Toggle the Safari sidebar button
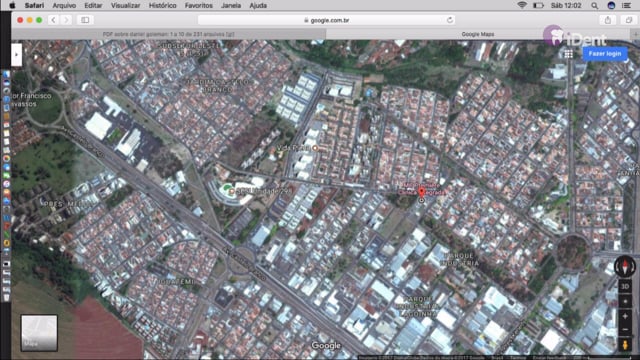The height and width of the screenshot is (360, 640). [85, 20]
